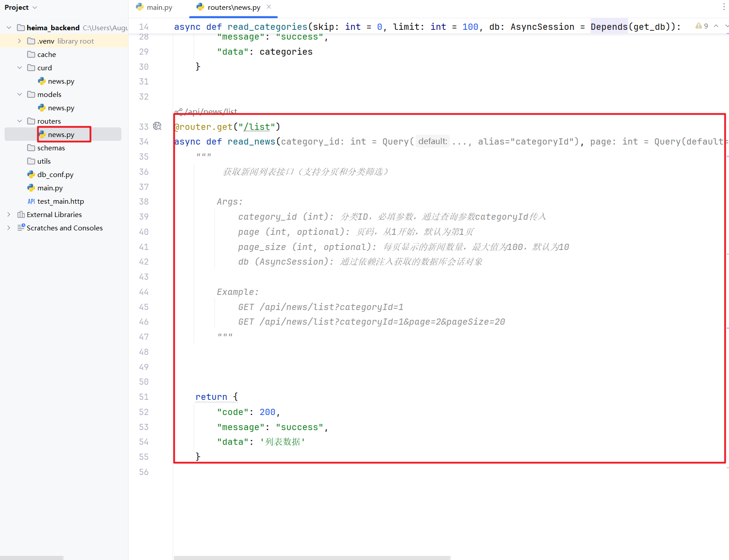
Task: Click the web endpoint gutter icon at line 33
Action: (x=157, y=126)
